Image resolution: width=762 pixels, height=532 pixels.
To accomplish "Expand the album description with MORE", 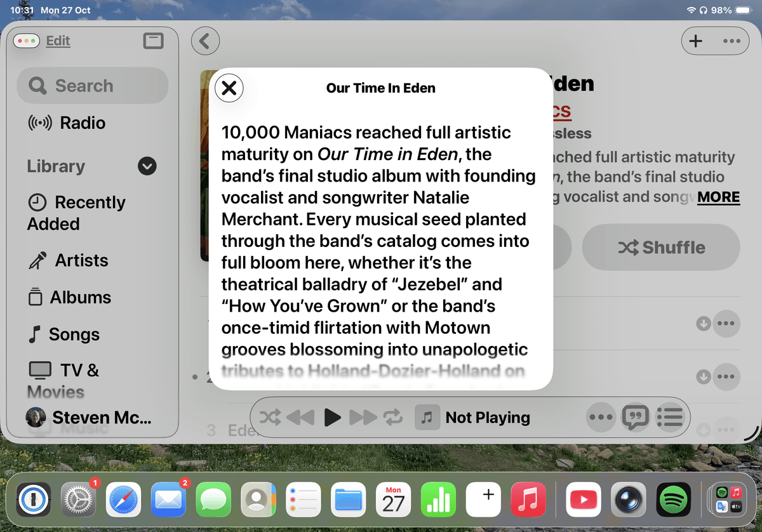I will coord(718,197).
